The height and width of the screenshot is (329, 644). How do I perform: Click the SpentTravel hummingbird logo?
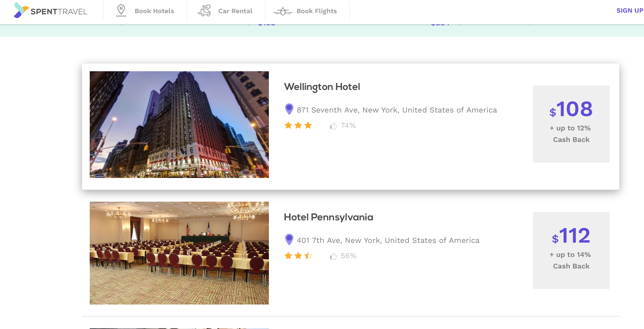click(x=21, y=10)
